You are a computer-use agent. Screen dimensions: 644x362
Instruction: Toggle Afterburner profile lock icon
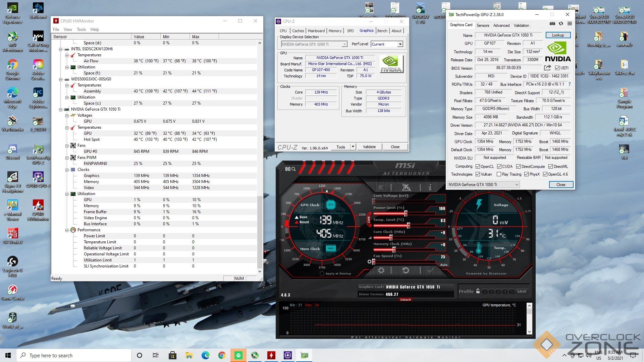[x=478, y=291]
